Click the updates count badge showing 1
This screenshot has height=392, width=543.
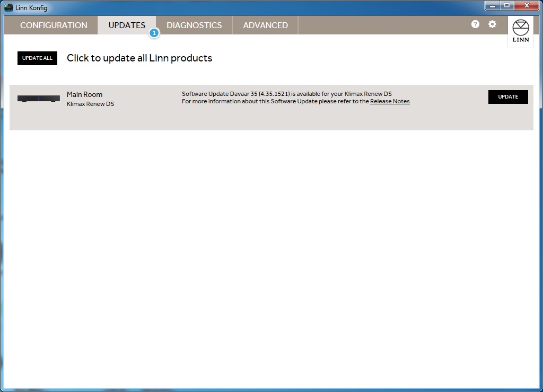154,33
